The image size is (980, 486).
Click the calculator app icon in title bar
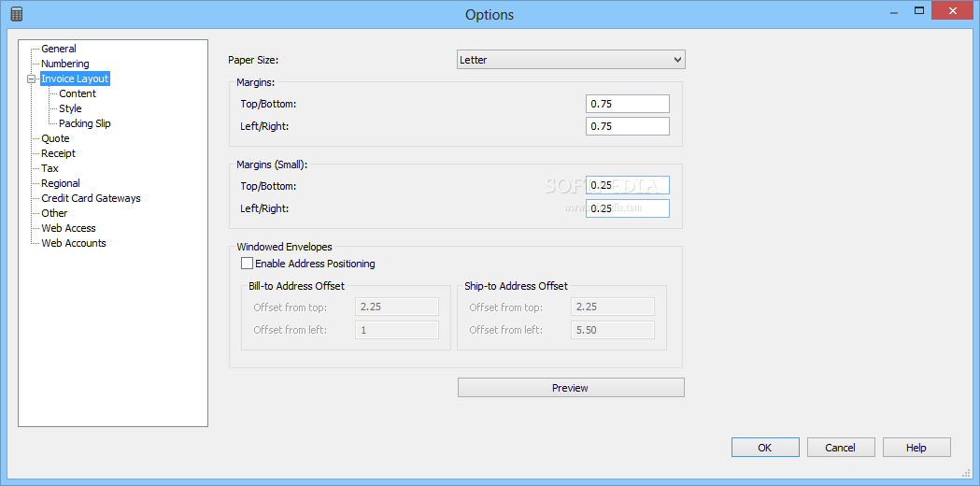coord(17,14)
